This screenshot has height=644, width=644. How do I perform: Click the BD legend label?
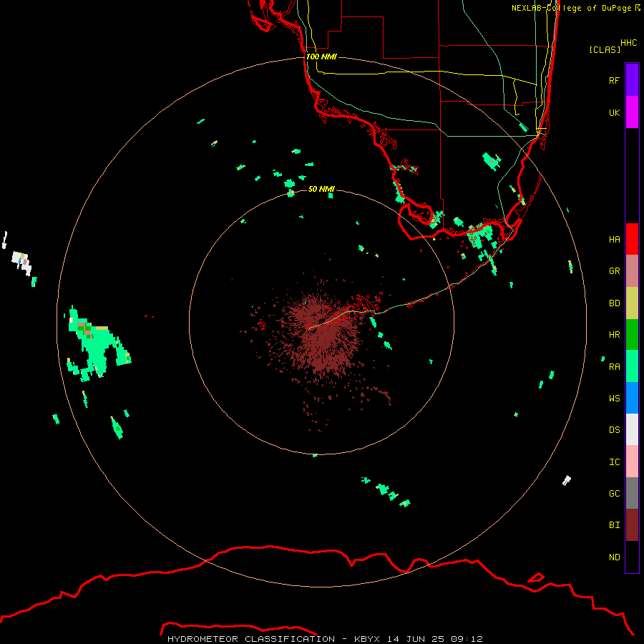click(614, 303)
